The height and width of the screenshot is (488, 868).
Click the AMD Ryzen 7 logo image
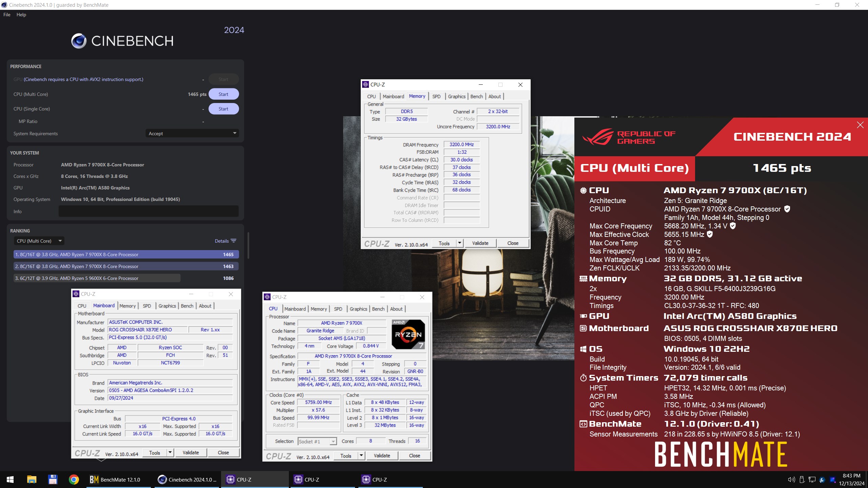408,334
